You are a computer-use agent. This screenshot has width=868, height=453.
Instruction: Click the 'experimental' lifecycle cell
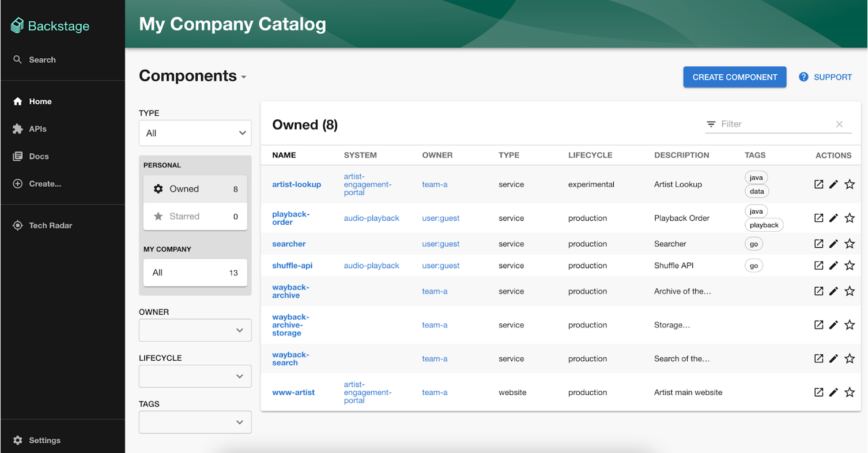(591, 184)
